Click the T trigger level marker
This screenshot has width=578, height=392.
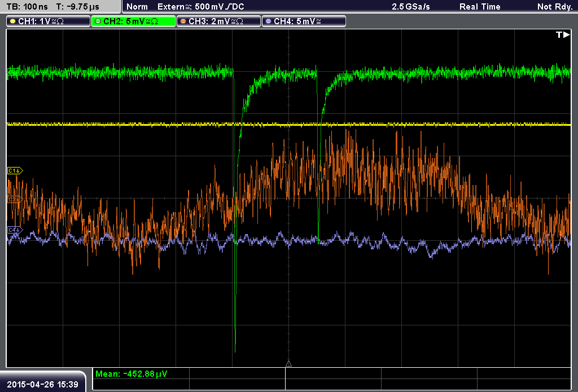563,34
